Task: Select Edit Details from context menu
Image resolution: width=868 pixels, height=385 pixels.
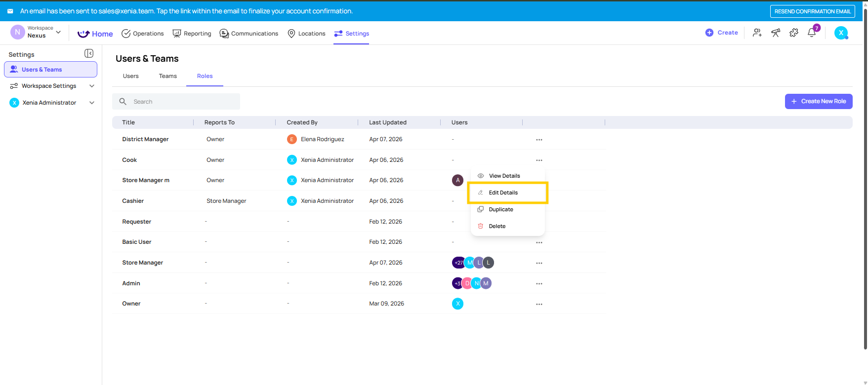Action: tap(503, 192)
